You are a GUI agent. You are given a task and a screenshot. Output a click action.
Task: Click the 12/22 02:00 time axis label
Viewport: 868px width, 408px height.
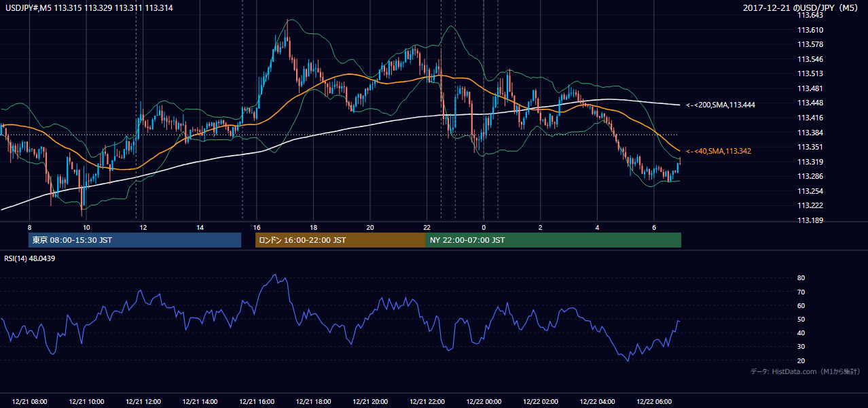click(x=541, y=402)
